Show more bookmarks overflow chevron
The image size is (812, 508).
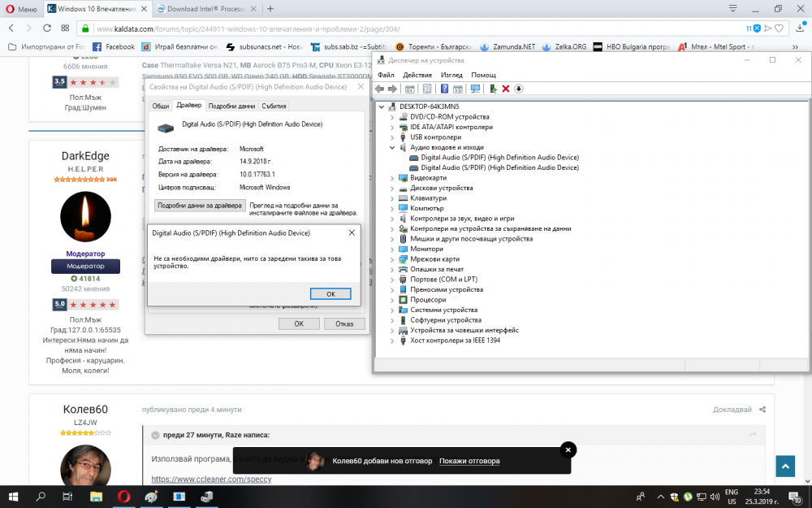pyautogui.click(x=796, y=46)
